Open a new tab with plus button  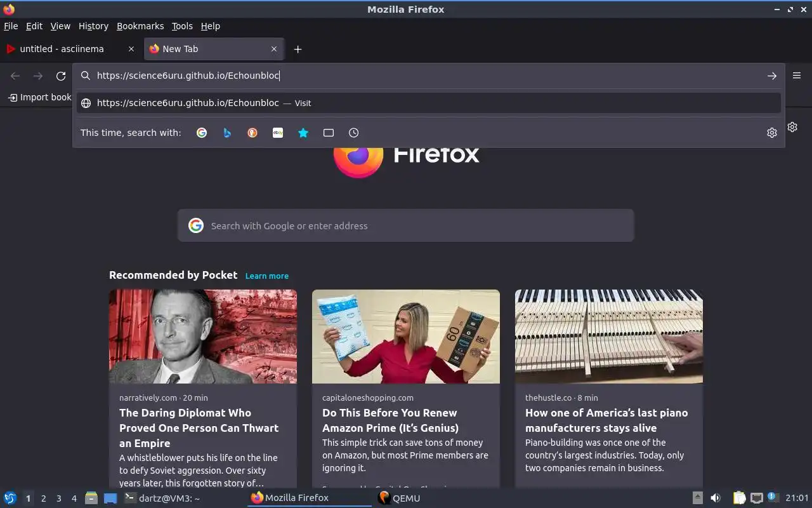[298, 49]
